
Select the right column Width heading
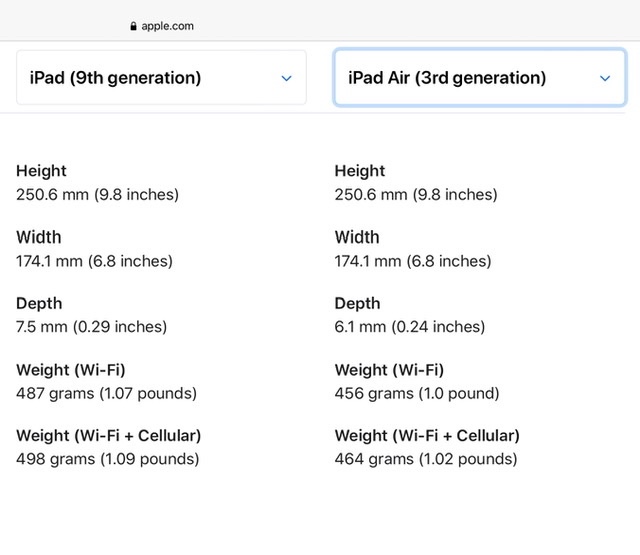point(357,237)
